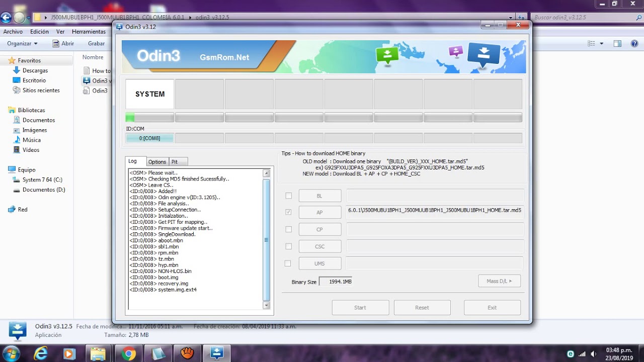The width and height of the screenshot is (644, 362).
Task: Click the 0:[COM8] ID:COM port box
Action: (x=150, y=138)
